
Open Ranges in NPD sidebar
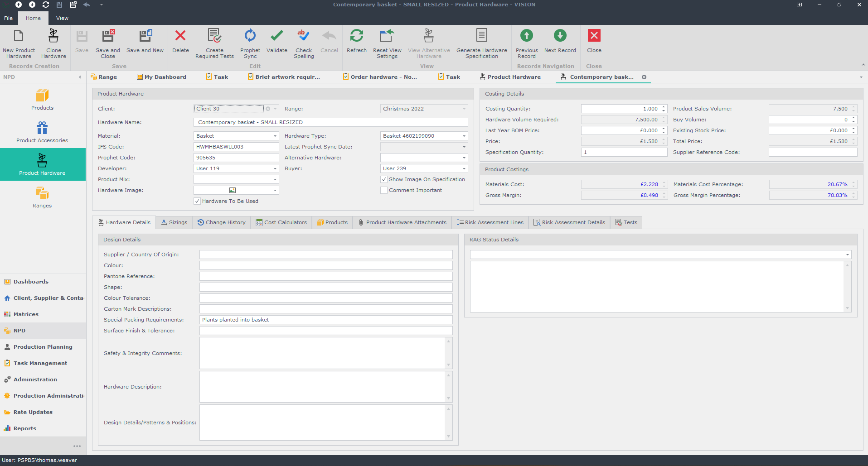tap(42, 197)
